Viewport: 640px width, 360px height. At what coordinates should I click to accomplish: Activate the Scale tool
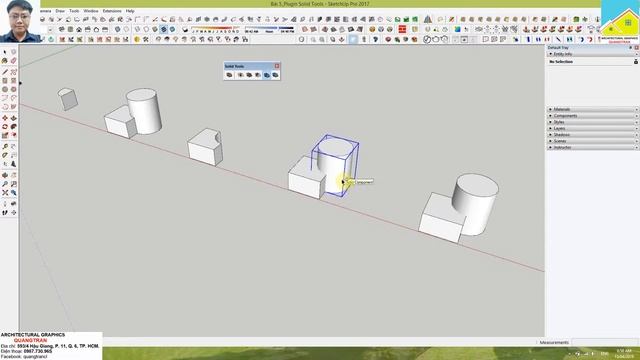[5, 135]
